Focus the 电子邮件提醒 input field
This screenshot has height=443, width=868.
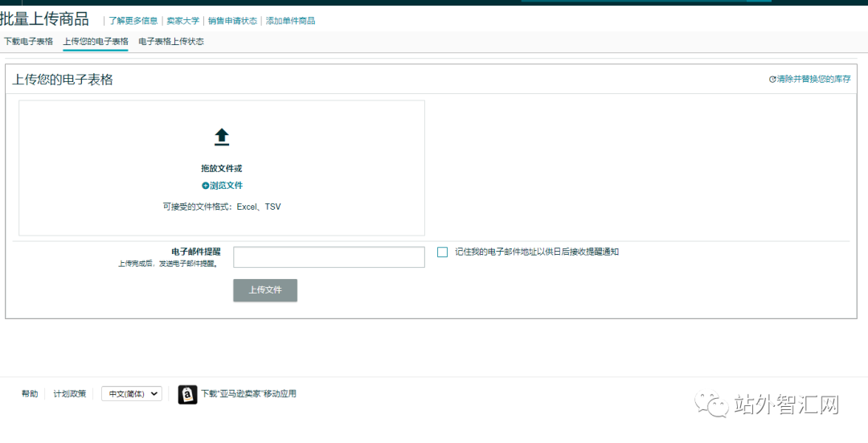pyautogui.click(x=329, y=257)
